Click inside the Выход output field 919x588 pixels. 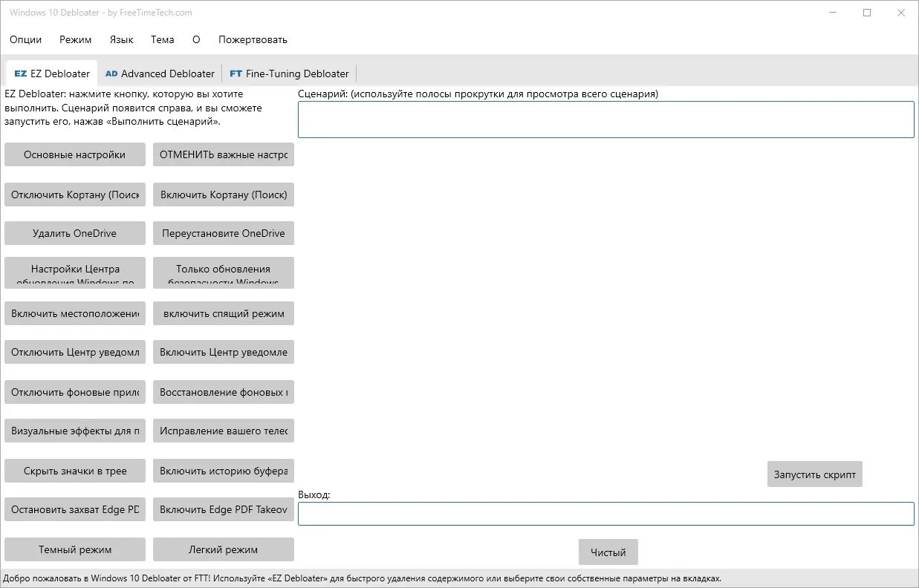[606, 513]
